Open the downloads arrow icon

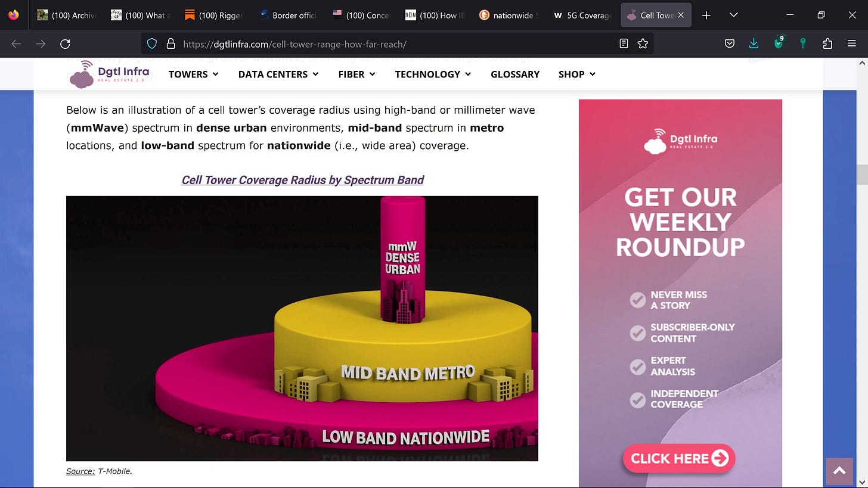tap(754, 43)
